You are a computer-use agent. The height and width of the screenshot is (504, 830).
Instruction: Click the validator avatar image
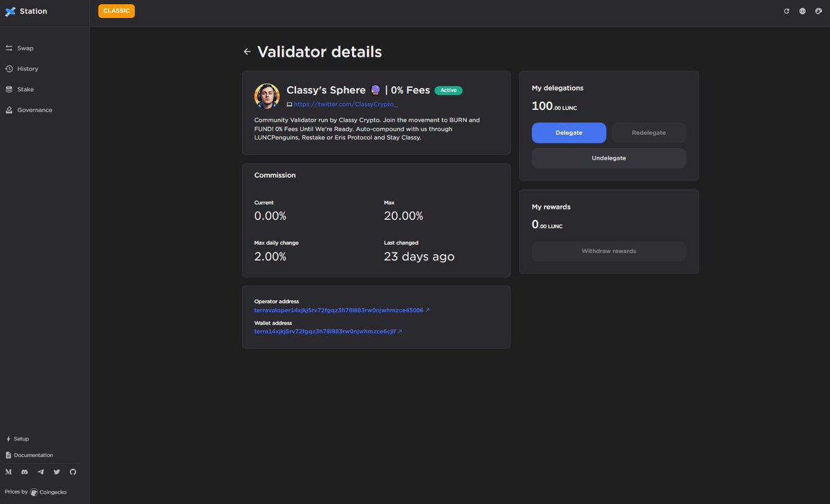tap(267, 96)
